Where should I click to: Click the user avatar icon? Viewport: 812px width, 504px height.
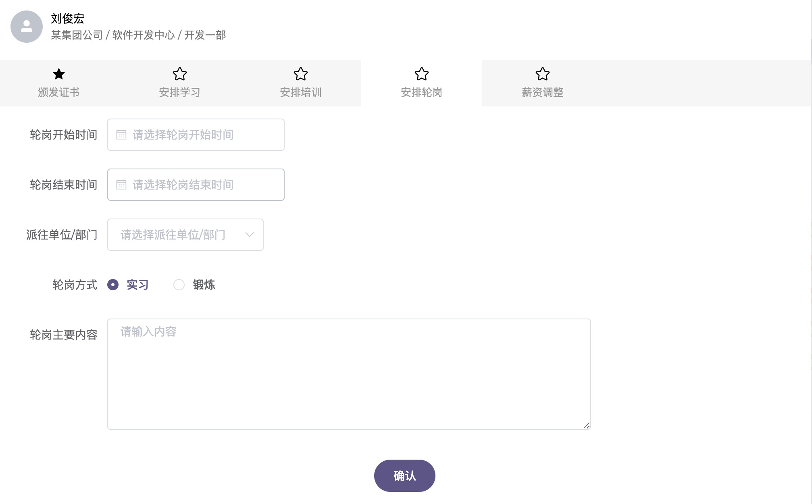27,27
